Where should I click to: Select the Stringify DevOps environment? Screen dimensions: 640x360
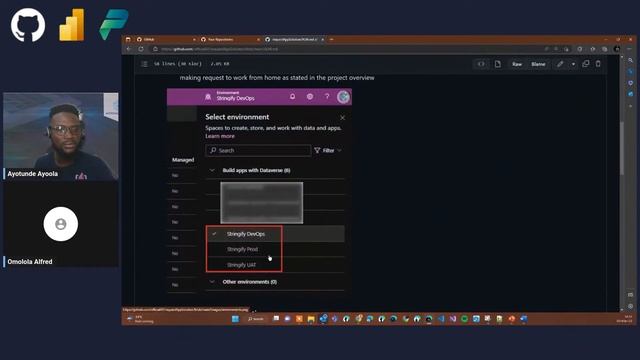coord(275,234)
